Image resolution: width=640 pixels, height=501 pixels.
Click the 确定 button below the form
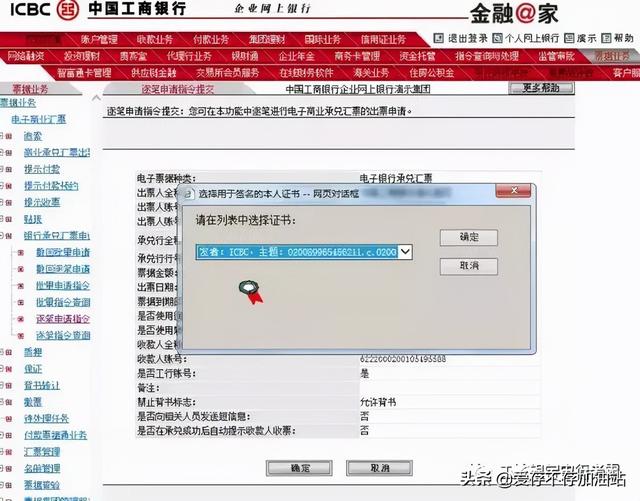click(x=299, y=468)
